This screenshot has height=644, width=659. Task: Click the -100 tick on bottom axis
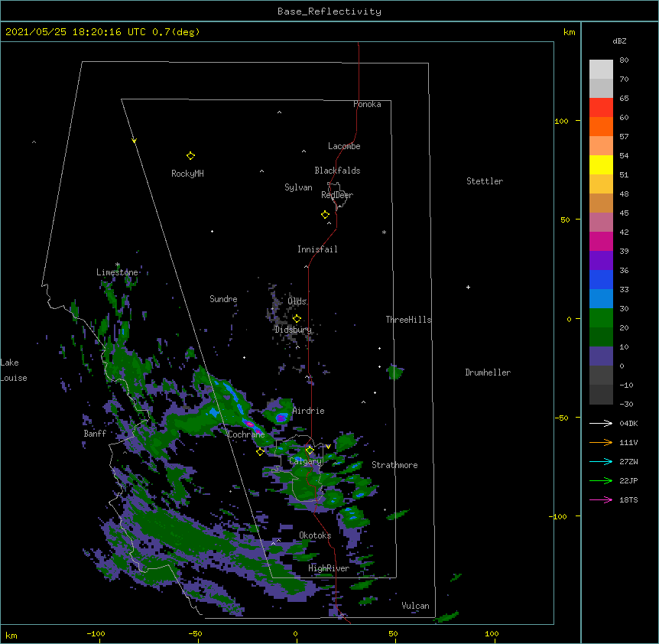click(x=96, y=633)
